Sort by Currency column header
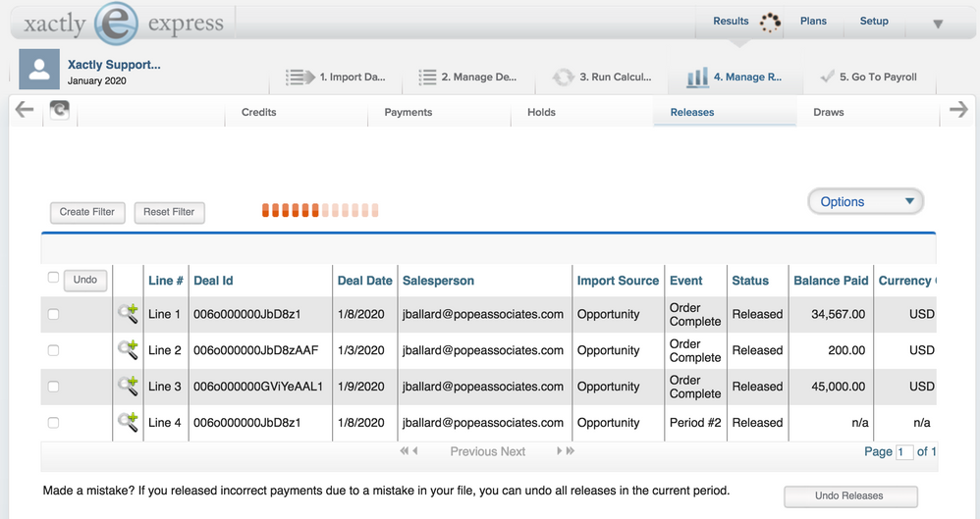The width and height of the screenshot is (980, 519). (x=906, y=281)
